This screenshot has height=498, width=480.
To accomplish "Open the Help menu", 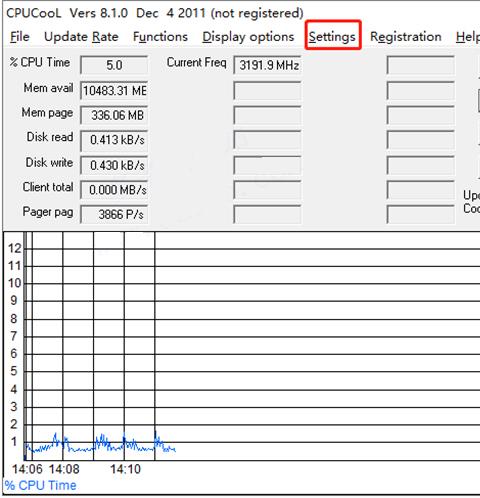I will pyautogui.click(x=468, y=37).
